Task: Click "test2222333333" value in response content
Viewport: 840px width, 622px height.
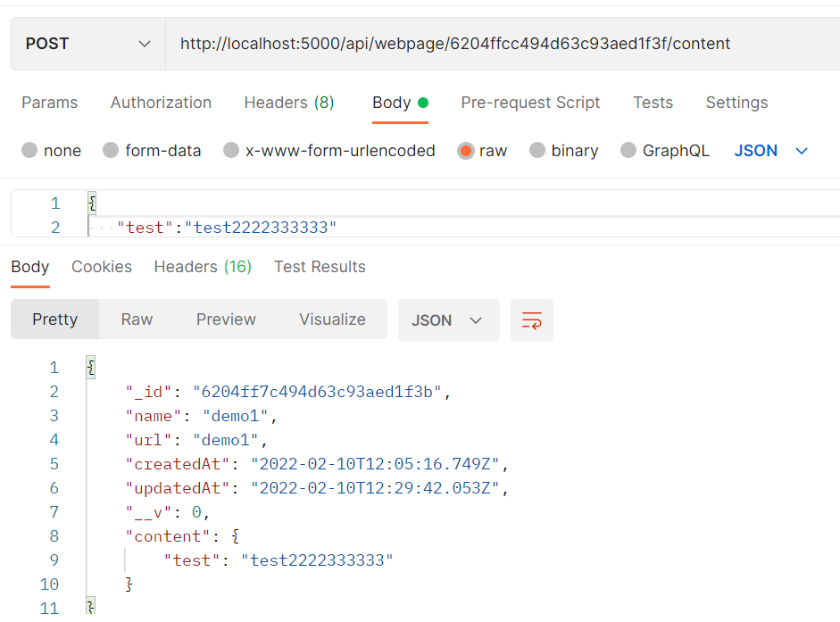Action: click(317, 560)
